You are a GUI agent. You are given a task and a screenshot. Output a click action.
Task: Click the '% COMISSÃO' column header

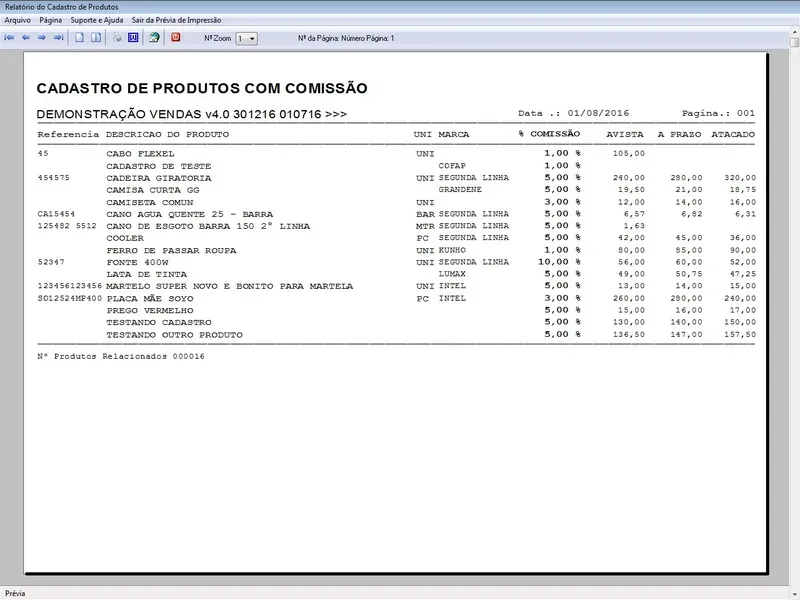549,134
